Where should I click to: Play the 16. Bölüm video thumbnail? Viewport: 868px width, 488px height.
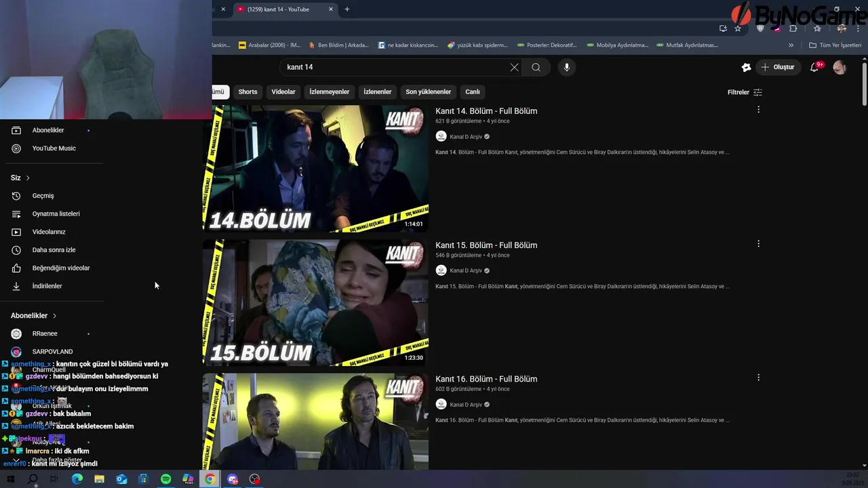315,421
